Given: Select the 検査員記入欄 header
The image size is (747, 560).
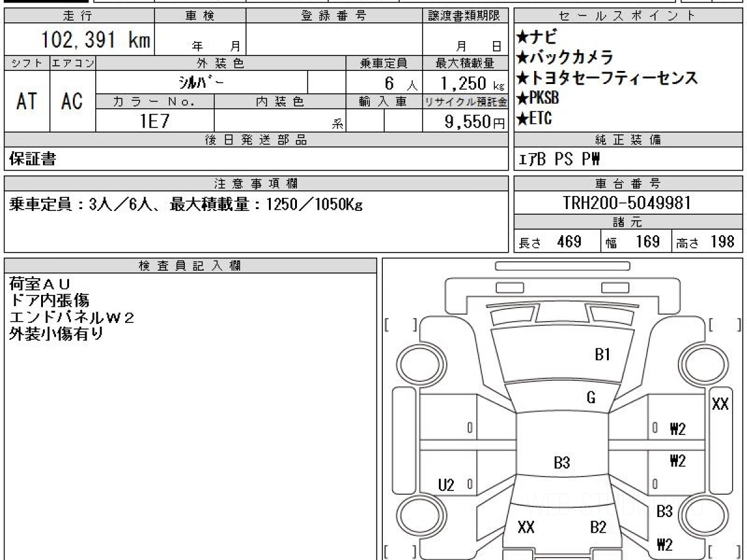Looking at the screenshot, I should (190, 266).
